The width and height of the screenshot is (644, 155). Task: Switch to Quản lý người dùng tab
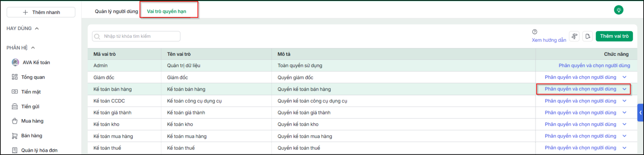click(116, 11)
